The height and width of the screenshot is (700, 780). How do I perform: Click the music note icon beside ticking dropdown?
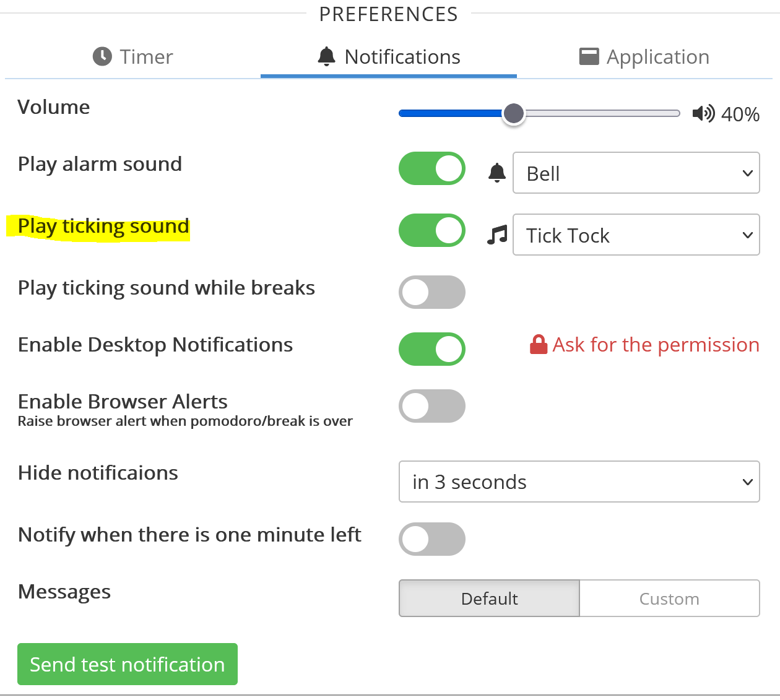497,235
